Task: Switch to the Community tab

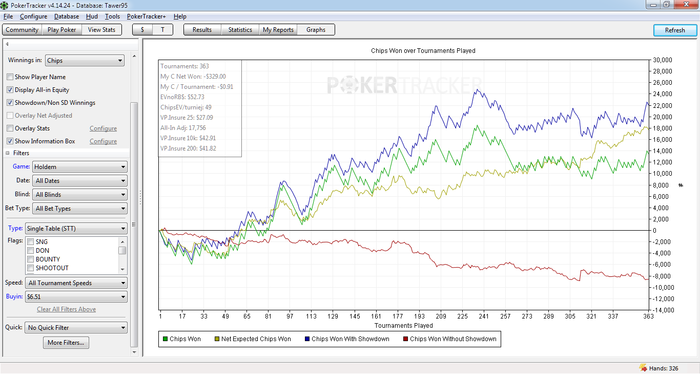Action: click(22, 30)
